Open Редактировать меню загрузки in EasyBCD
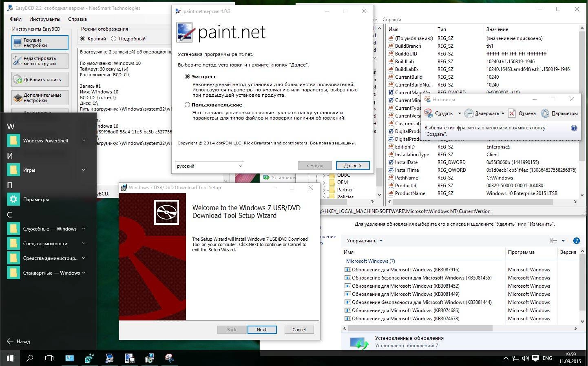The image size is (588, 366). (x=40, y=61)
